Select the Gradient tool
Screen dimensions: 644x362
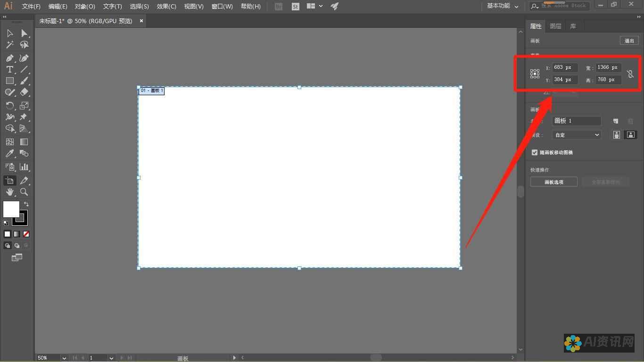[x=24, y=142]
